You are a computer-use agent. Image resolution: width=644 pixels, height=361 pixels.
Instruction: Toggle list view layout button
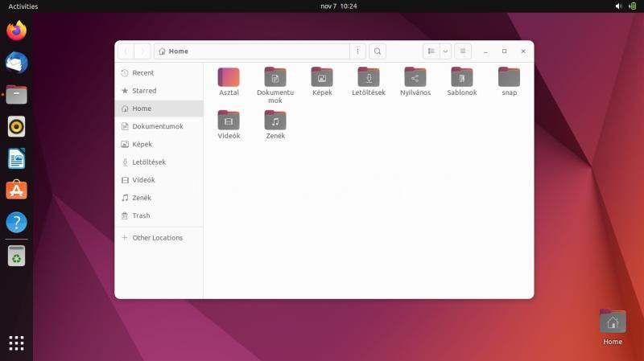431,51
